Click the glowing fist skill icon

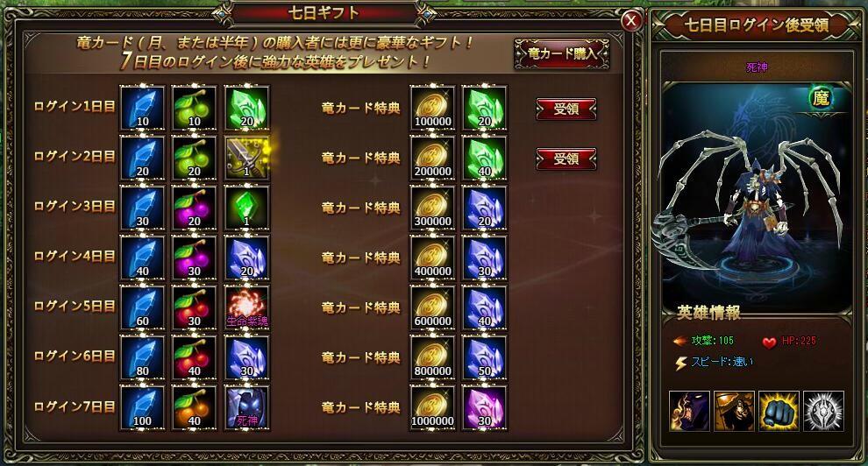click(779, 411)
